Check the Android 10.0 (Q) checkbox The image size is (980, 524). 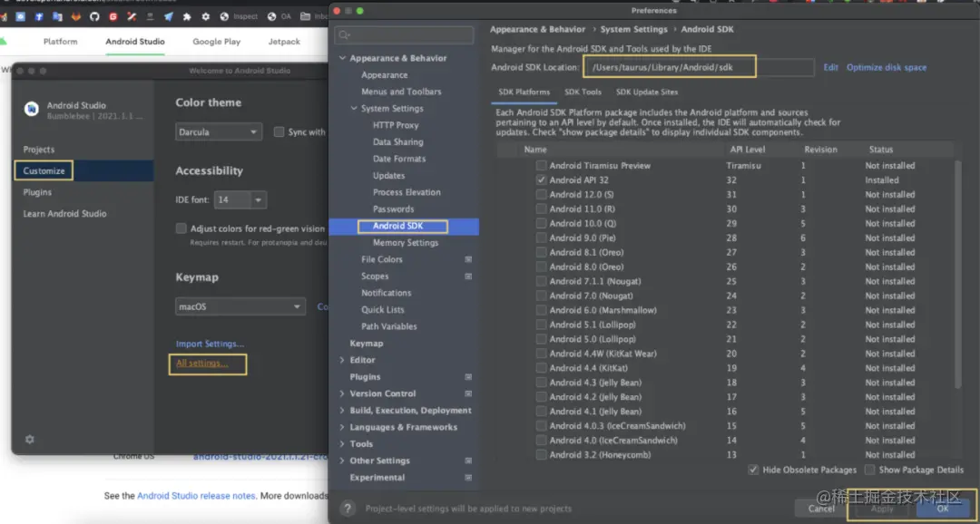pyautogui.click(x=541, y=223)
